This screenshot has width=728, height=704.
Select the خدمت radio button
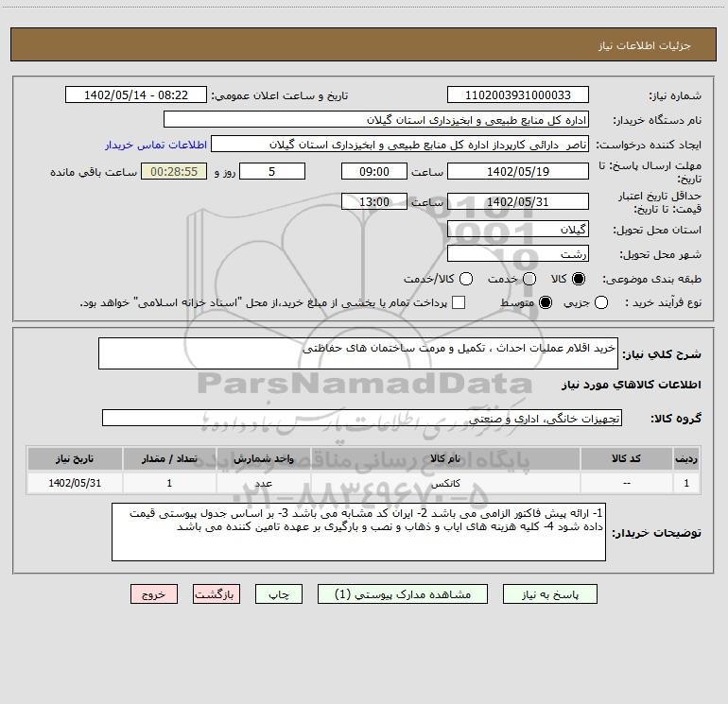click(x=529, y=279)
